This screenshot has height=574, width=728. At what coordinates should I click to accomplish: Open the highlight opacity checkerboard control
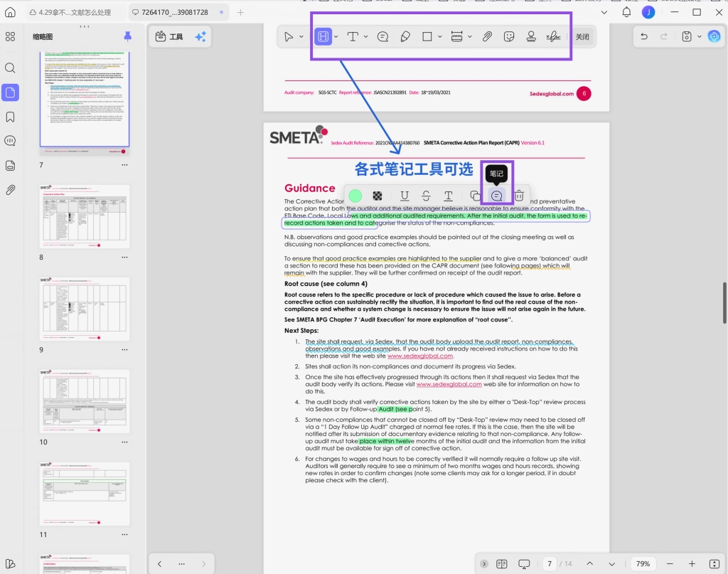pos(378,196)
